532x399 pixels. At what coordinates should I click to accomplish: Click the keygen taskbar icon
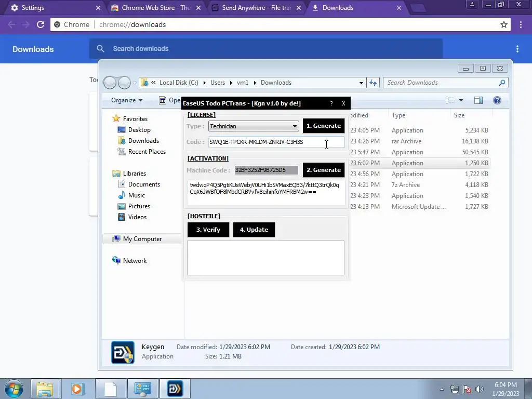pyautogui.click(x=175, y=389)
